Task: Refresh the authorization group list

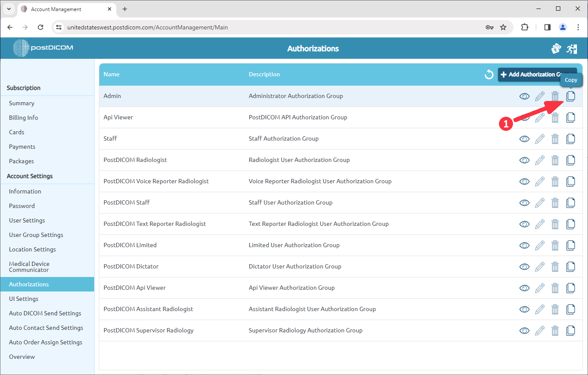Action: (489, 74)
